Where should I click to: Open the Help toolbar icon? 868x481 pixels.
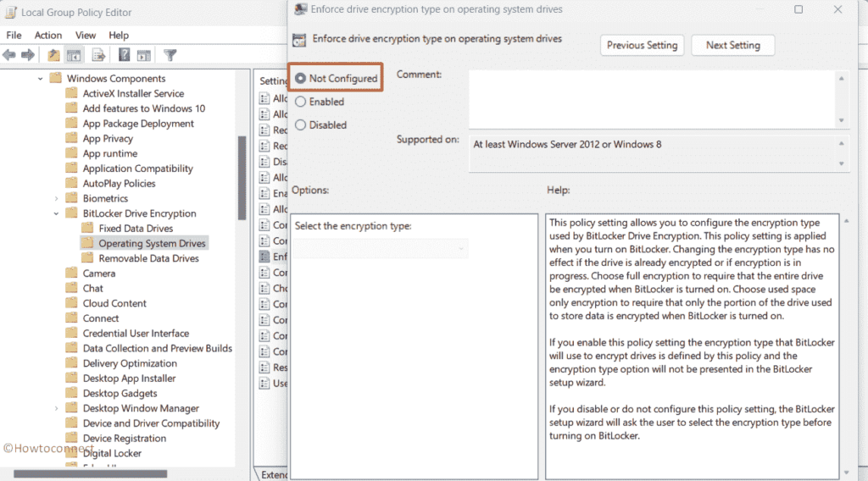(x=124, y=55)
